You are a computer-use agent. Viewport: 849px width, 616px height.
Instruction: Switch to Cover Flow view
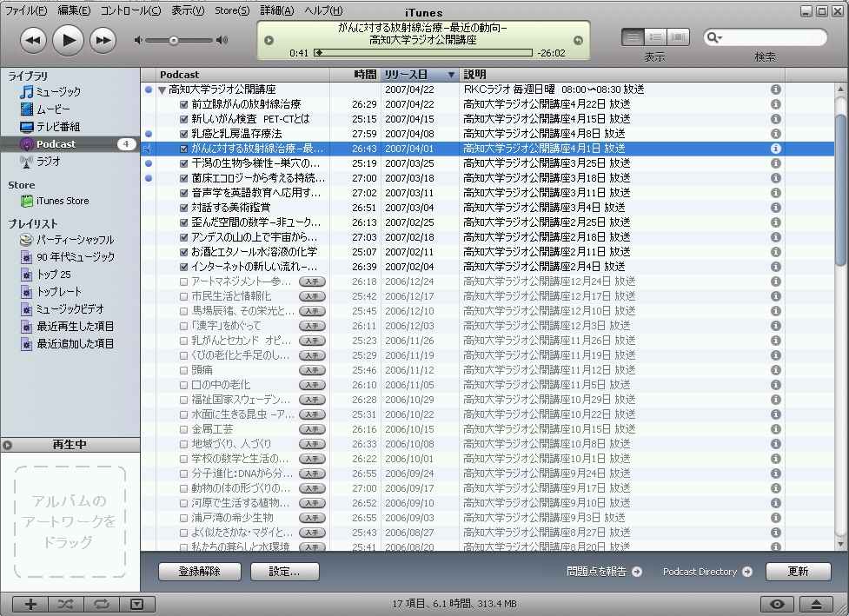(678, 36)
